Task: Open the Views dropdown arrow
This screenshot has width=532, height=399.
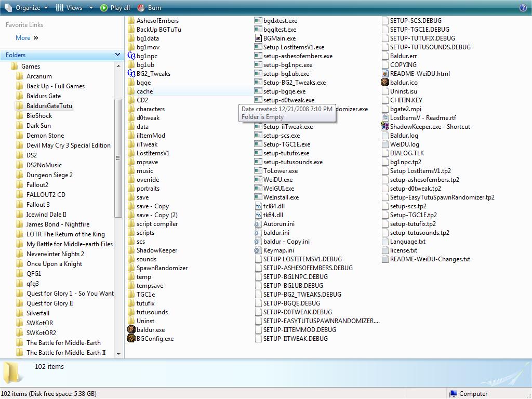Action: pos(90,8)
